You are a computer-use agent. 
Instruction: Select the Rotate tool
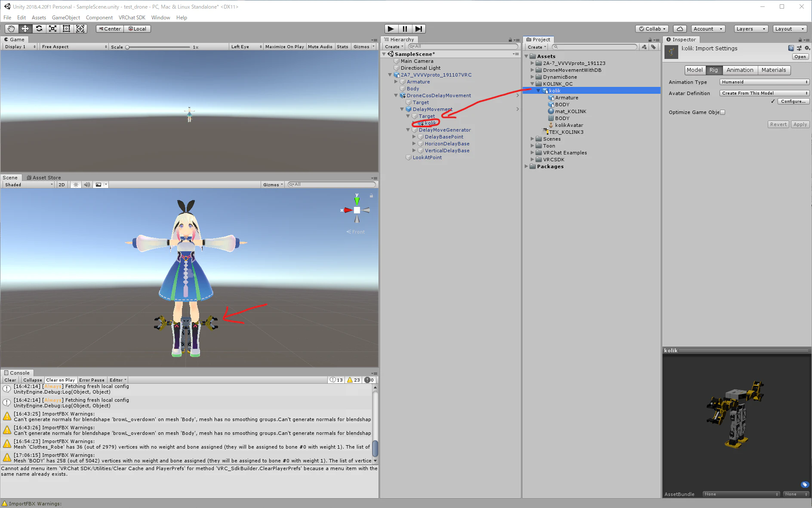[39, 29]
